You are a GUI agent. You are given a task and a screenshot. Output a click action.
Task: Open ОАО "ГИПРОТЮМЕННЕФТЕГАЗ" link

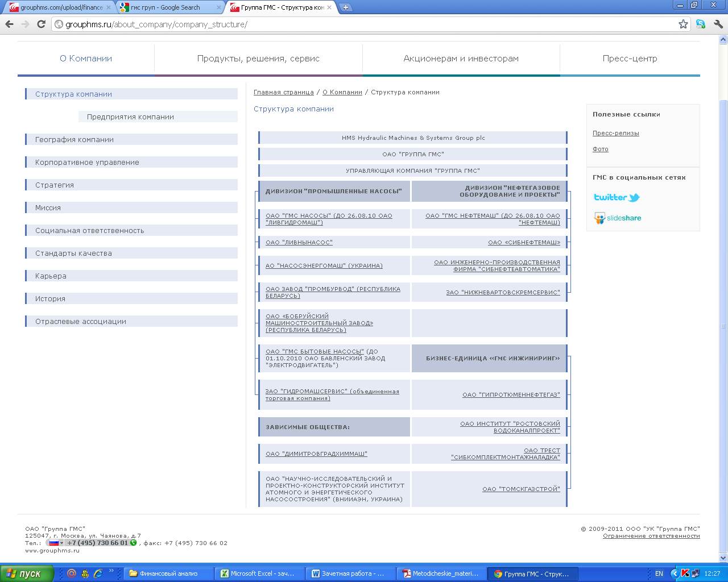click(511, 394)
